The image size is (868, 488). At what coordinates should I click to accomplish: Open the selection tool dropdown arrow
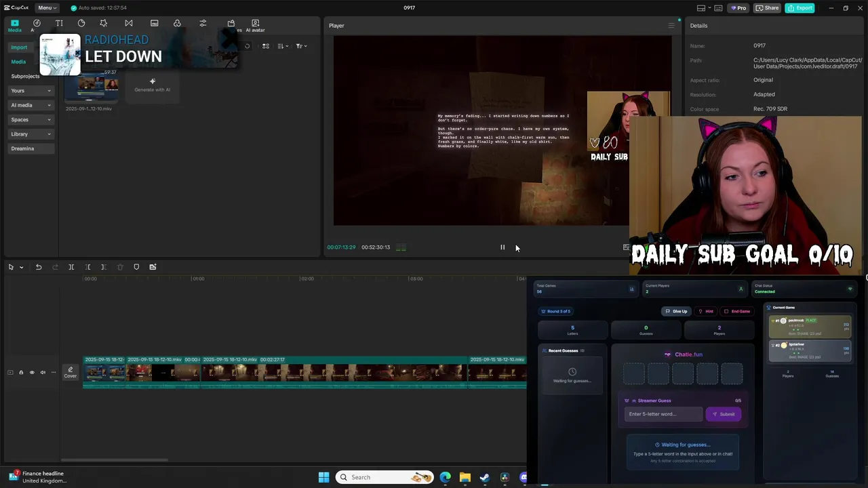pyautogui.click(x=21, y=267)
